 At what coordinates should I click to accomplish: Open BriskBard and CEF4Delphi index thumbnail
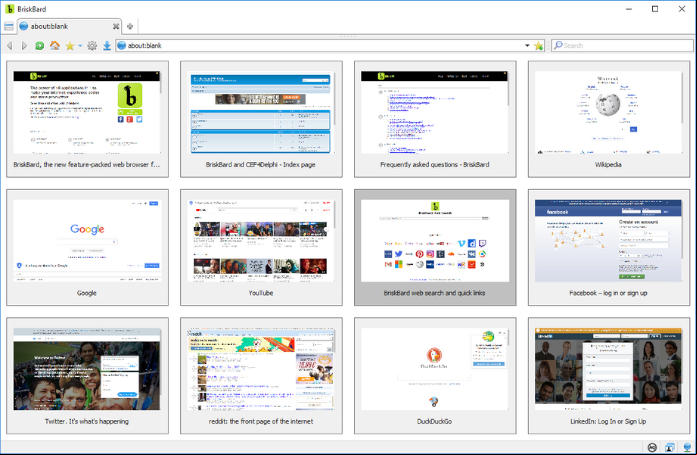tap(261, 119)
